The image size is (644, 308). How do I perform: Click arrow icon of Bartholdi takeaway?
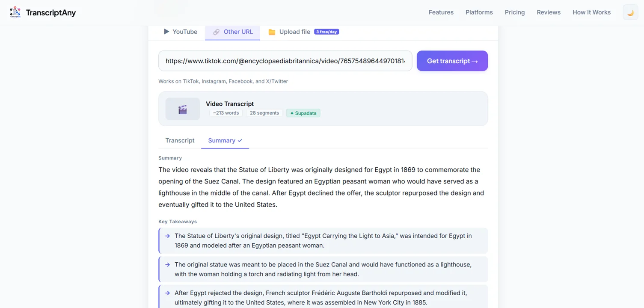[168, 293]
